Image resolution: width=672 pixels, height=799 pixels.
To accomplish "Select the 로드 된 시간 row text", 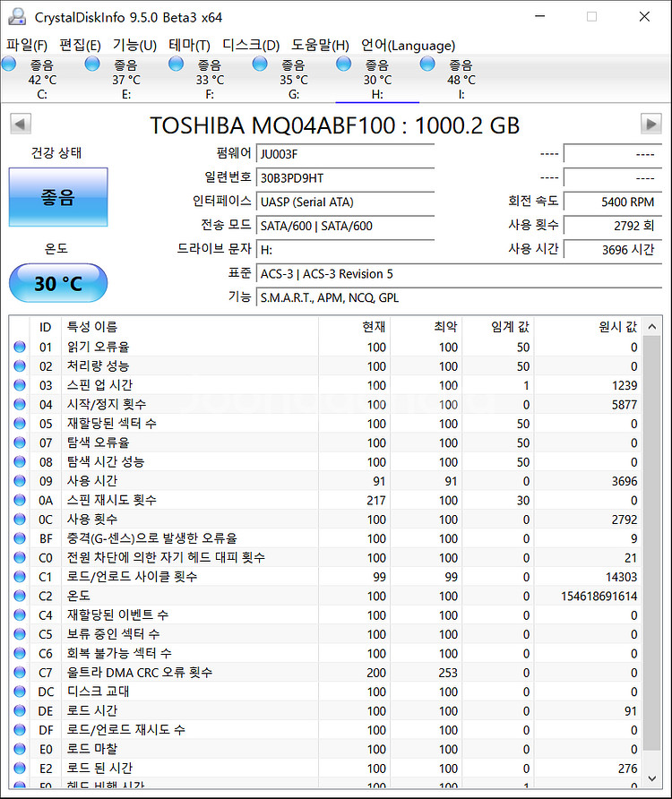I will click(99, 768).
